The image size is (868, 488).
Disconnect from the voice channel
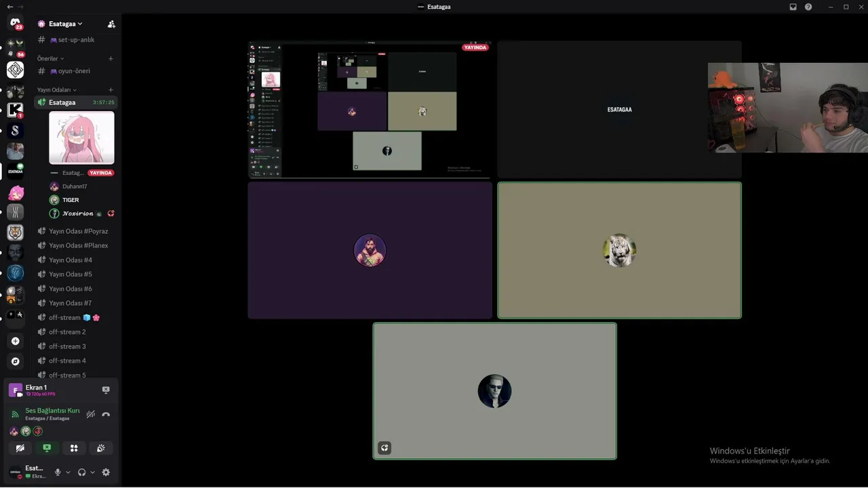point(106,414)
